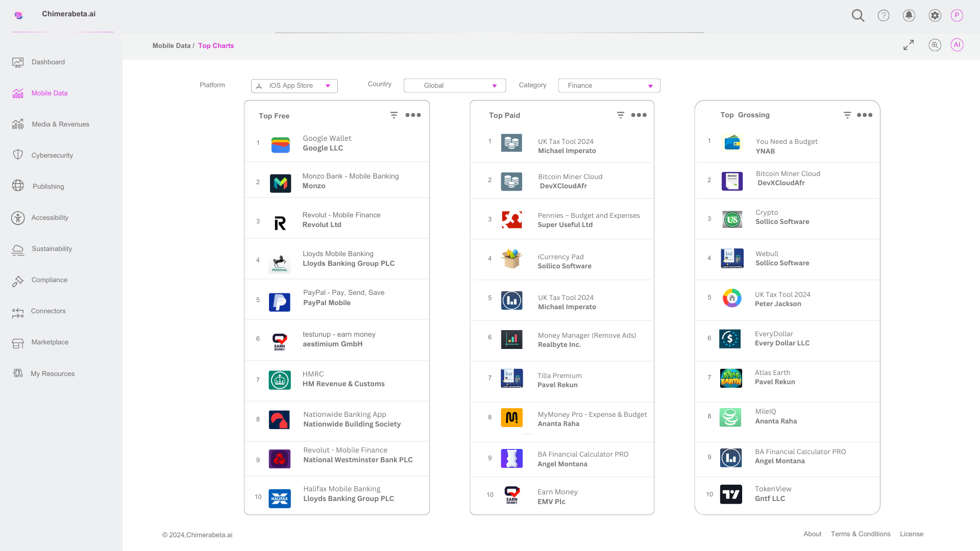Expand the Platform iOS App Store dropdown
This screenshot has height=551, width=980.
coord(295,86)
